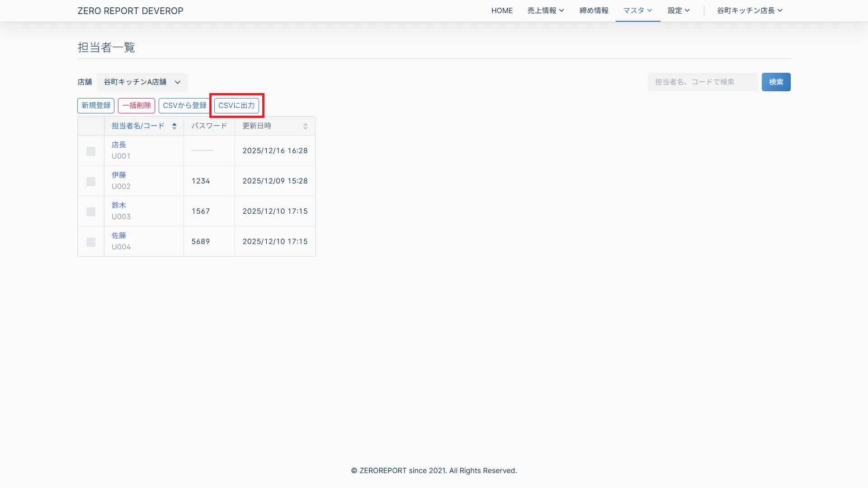Check the box for 伊藤 U002

(91, 182)
